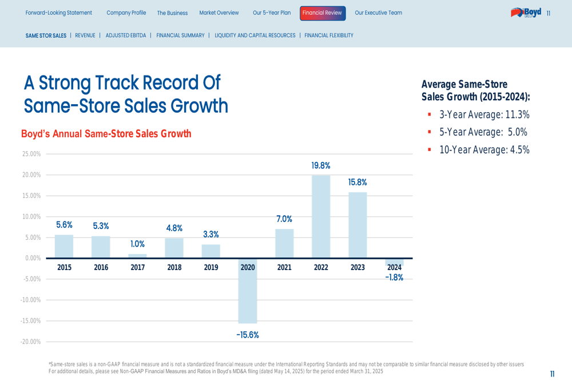The image size is (572, 392).
Task: Open the Our Executive Team tab
Action: pyautogui.click(x=378, y=13)
